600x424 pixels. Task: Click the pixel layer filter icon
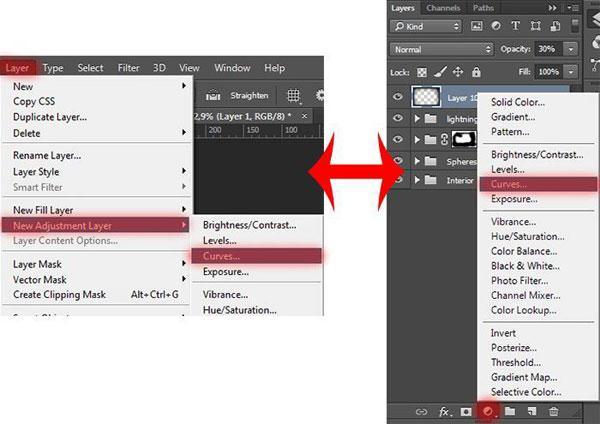[476, 26]
